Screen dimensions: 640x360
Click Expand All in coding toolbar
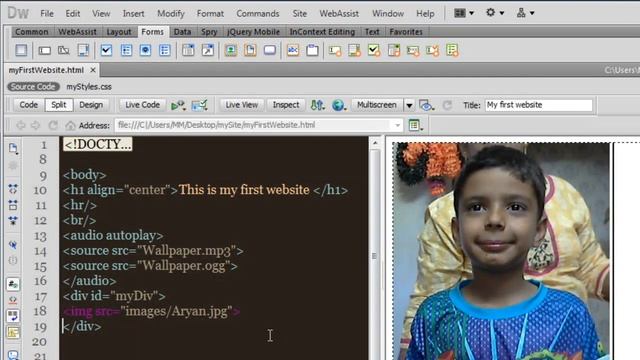coord(13,221)
